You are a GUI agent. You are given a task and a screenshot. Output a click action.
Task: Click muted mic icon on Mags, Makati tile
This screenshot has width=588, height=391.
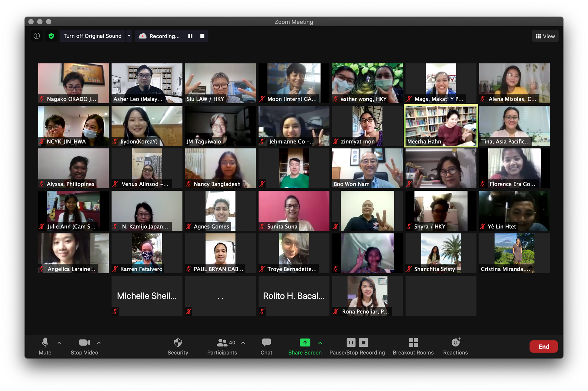coord(409,99)
